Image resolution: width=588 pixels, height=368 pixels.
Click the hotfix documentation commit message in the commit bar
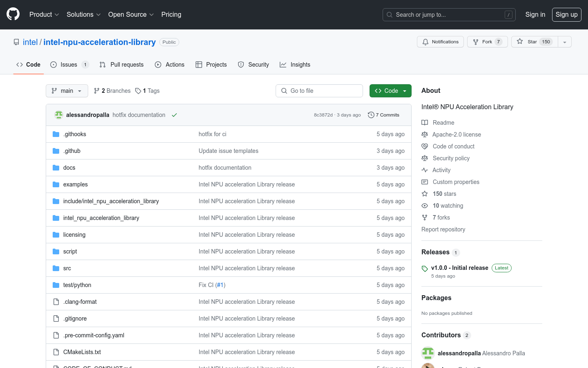[x=139, y=115]
